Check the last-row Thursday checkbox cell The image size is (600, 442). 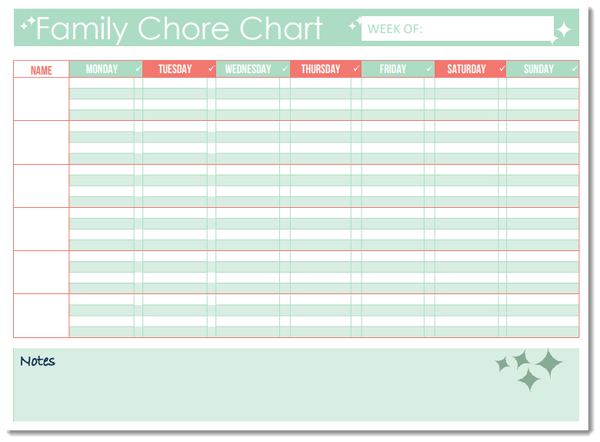(x=356, y=332)
